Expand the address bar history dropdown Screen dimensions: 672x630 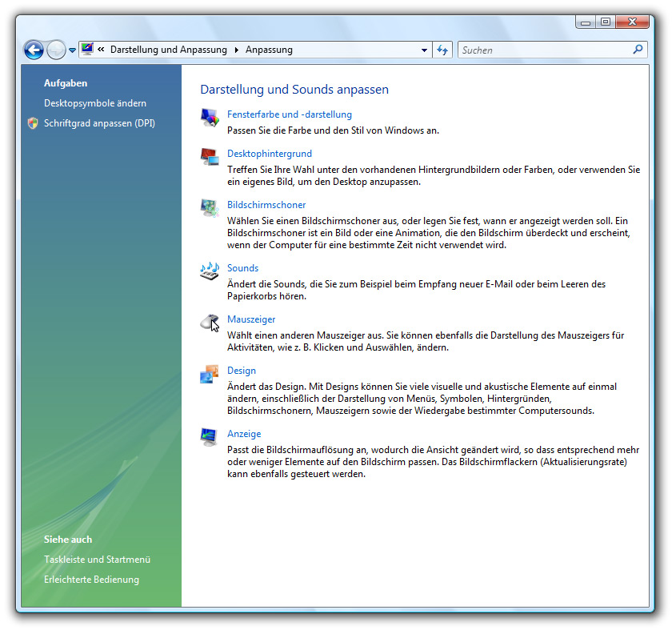(x=425, y=50)
